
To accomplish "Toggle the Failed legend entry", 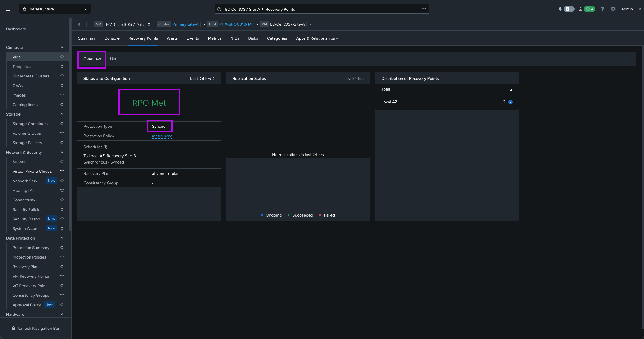I will (x=327, y=215).
